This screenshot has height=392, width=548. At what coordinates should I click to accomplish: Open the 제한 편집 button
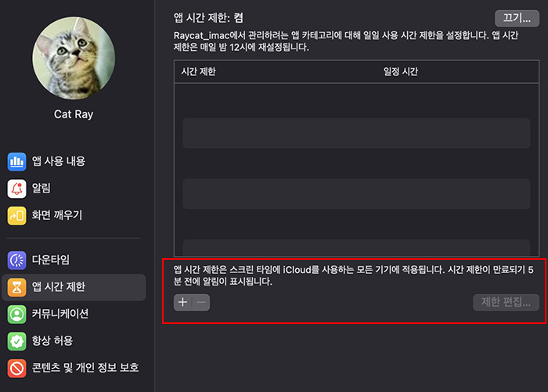pyautogui.click(x=506, y=302)
